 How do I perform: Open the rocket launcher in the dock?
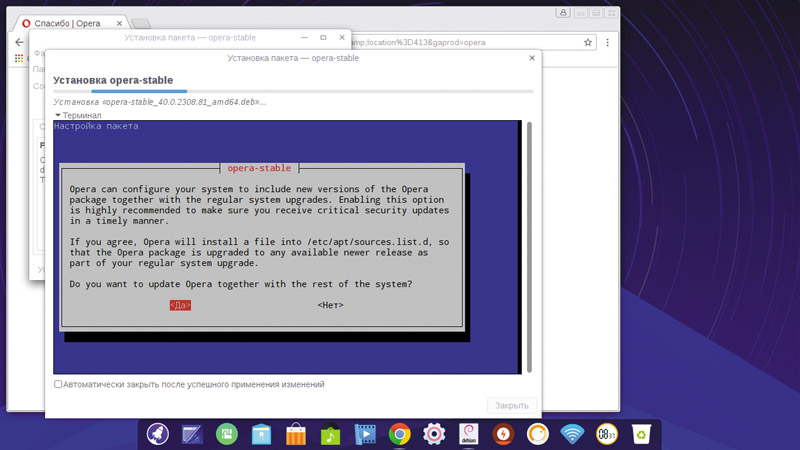point(158,434)
